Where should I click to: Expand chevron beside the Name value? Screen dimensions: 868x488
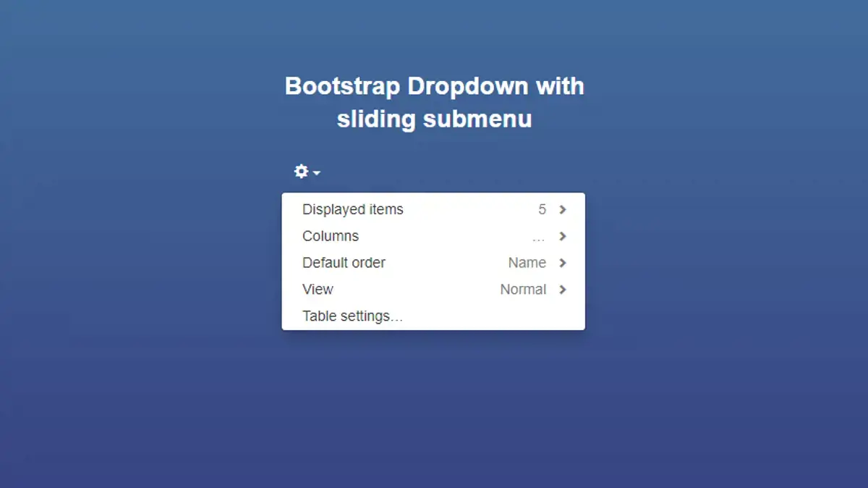click(x=563, y=264)
